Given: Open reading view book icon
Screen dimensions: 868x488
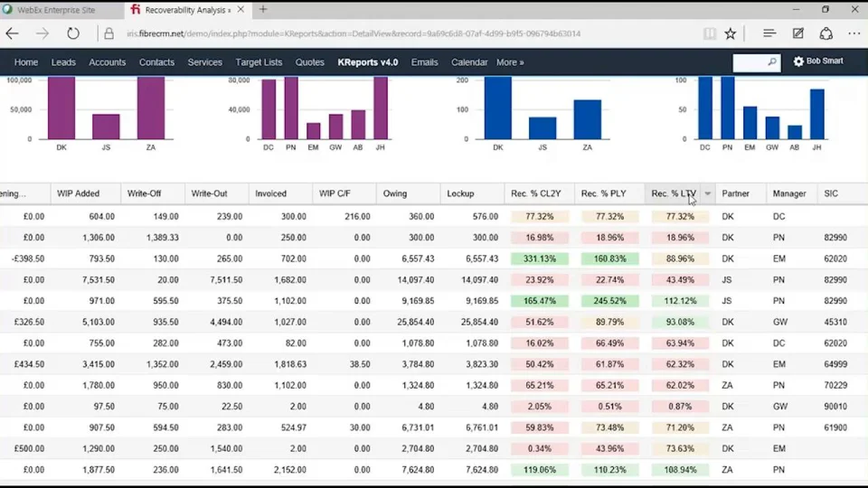Looking at the screenshot, I should click(x=709, y=33).
